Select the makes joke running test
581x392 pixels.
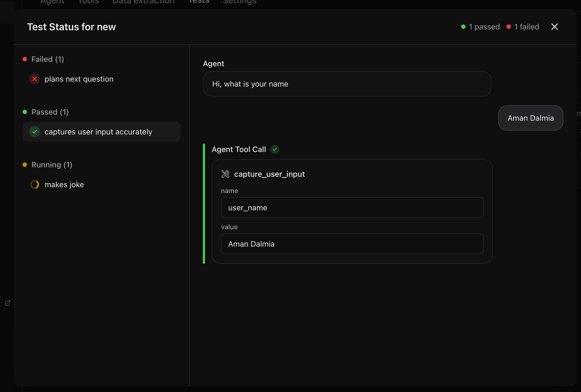pyautogui.click(x=64, y=185)
